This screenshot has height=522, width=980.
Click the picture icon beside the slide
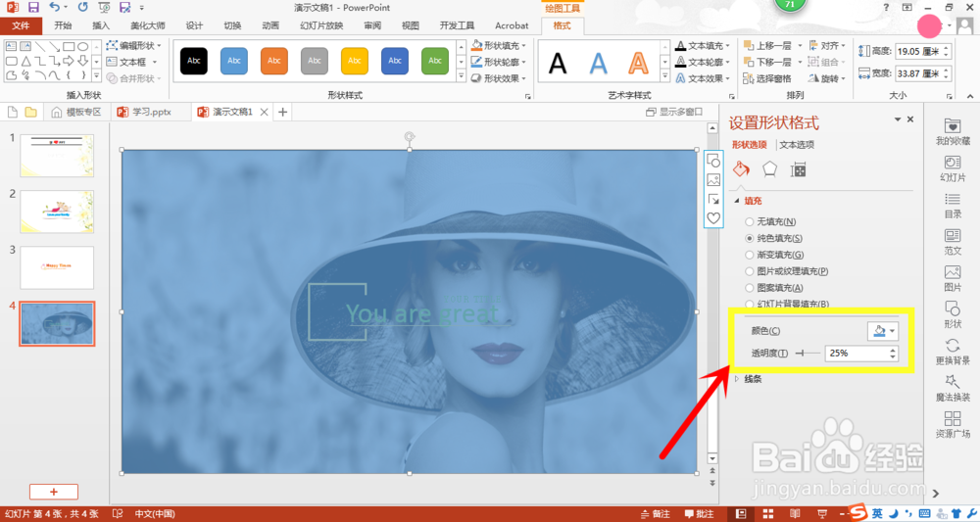[x=713, y=180]
